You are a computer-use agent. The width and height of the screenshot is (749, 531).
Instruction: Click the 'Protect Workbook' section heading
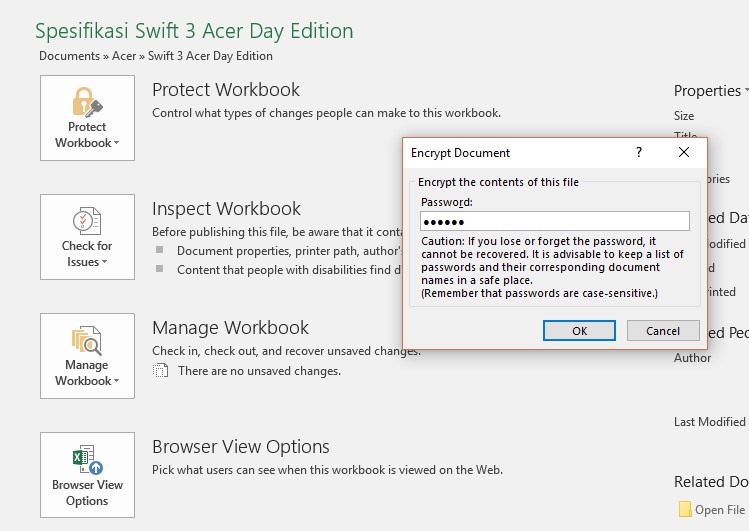pos(226,90)
